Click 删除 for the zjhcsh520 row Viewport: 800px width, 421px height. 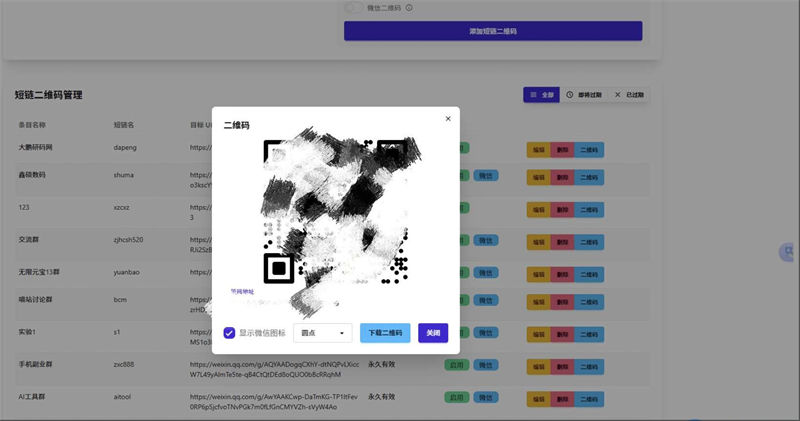click(x=562, y=242)
